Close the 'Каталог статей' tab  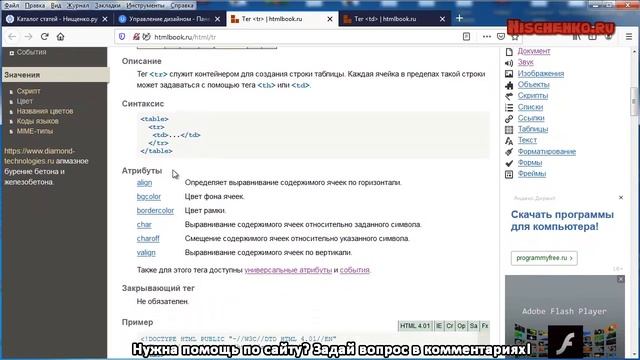[x=105, y=19]
